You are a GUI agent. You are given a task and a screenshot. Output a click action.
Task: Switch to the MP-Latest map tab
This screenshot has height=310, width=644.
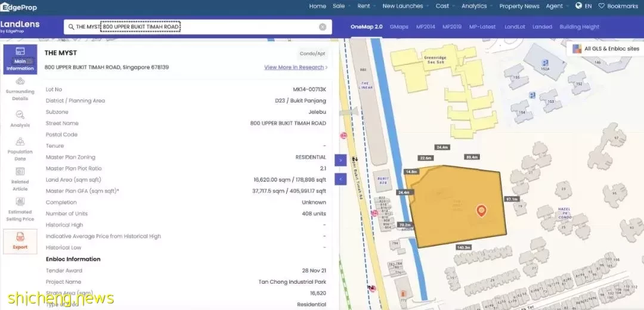click(x=482, y=27)
